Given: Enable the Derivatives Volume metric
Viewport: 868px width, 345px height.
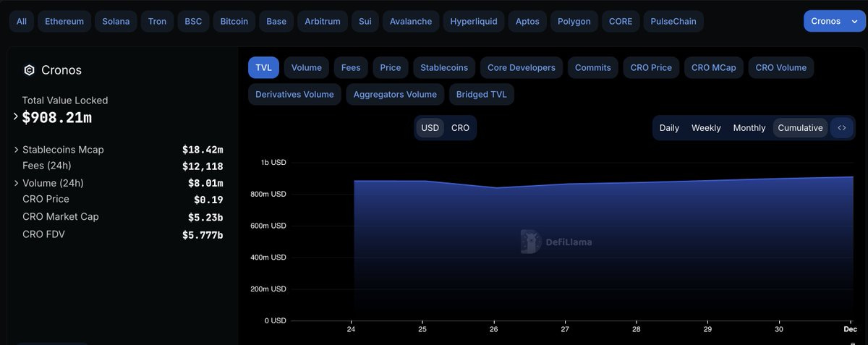Looking at the screenshot, I should (294, 94).
